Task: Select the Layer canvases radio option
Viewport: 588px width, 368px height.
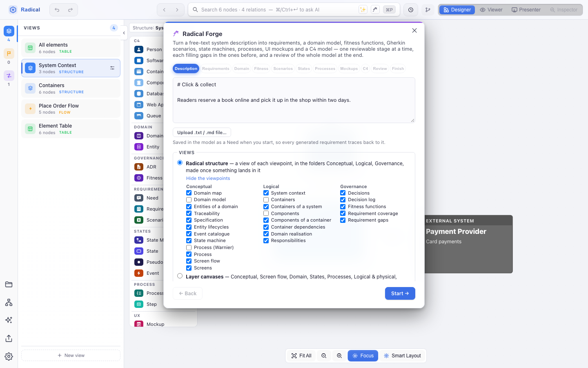Action: 180,276
